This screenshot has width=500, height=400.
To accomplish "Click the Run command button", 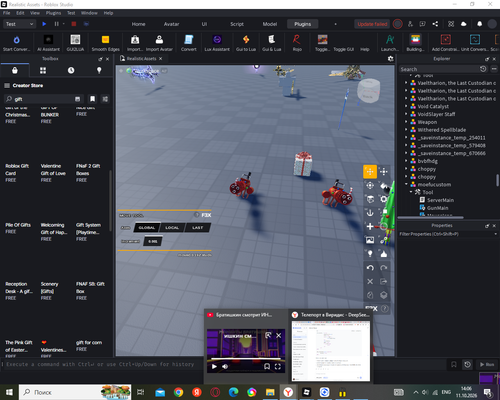I will coord(487,365).
